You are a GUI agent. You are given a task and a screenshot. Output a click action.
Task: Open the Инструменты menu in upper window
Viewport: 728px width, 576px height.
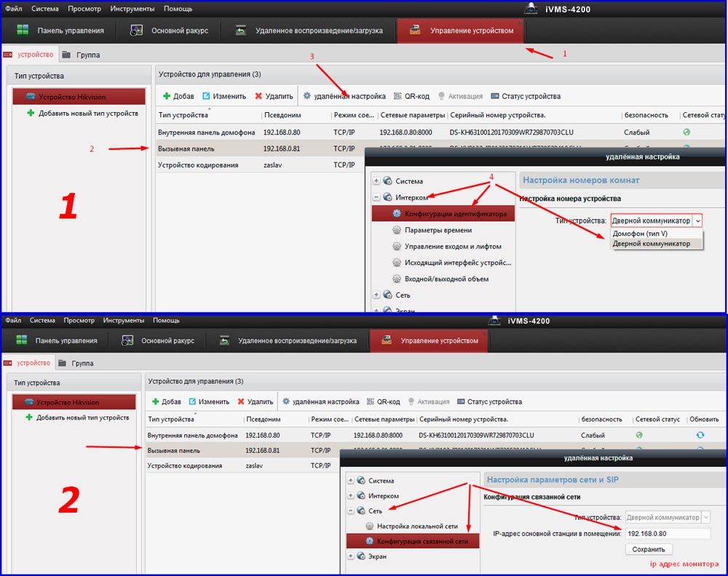132,9
